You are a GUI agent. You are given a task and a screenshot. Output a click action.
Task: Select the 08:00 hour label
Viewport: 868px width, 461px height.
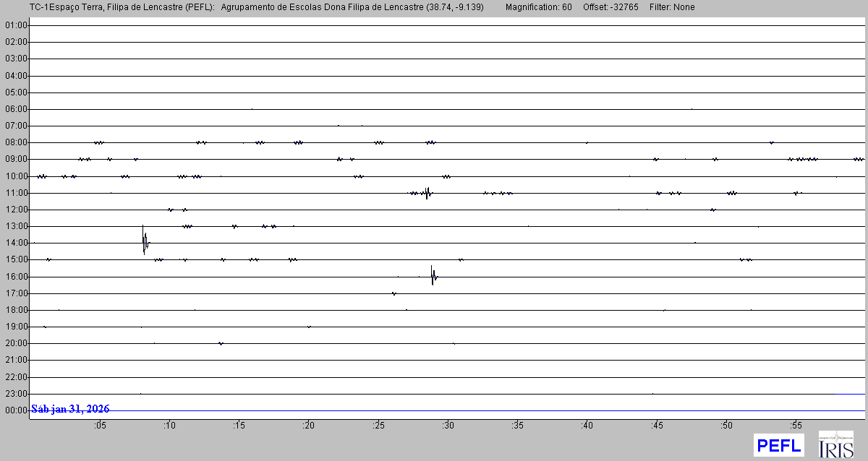(16, 142)
